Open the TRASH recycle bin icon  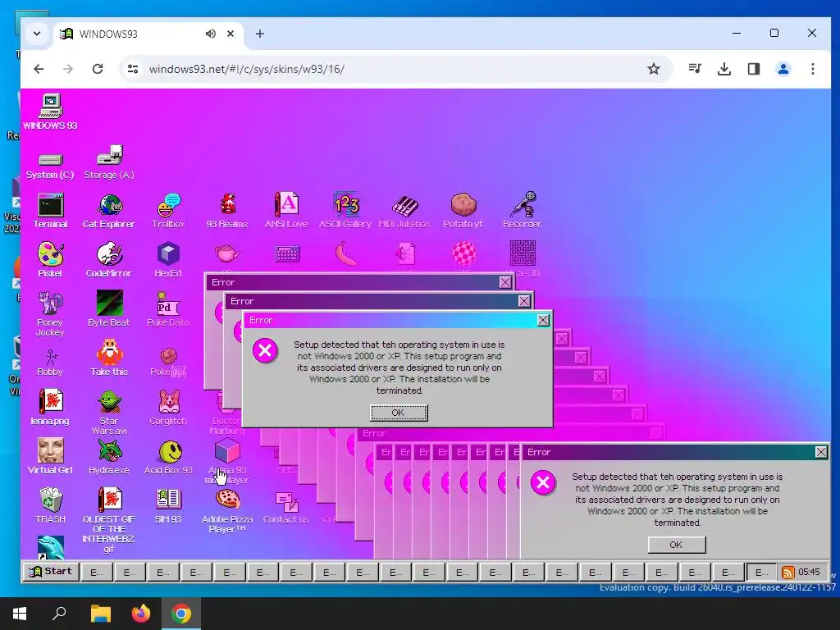pos(50,505)
